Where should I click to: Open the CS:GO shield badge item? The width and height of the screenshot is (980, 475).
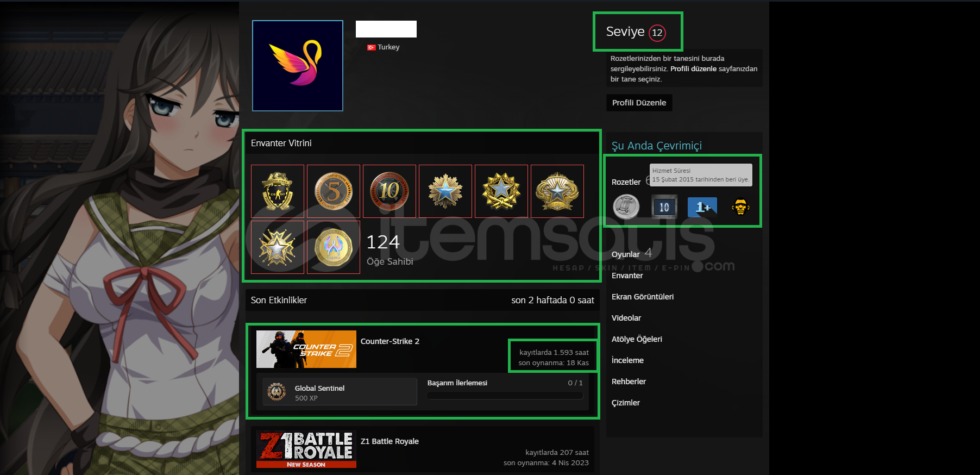[278, 191]
